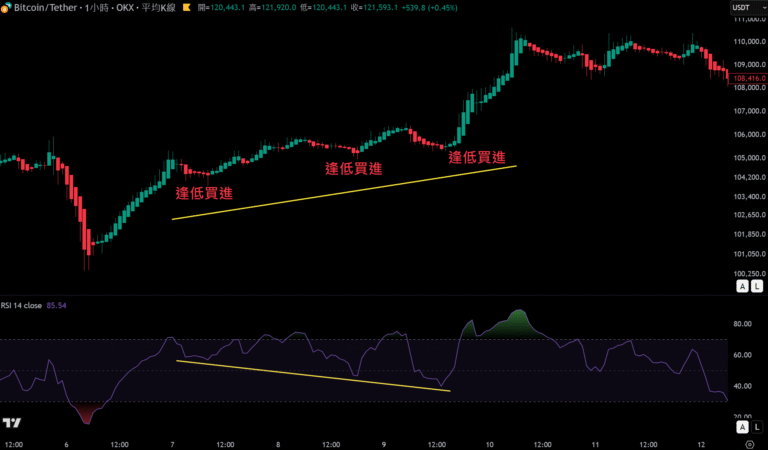The height and width of the screenshot is (450, 768).
Task: Click the yellow flag icon beside the chart title
Action: point(188,8)
